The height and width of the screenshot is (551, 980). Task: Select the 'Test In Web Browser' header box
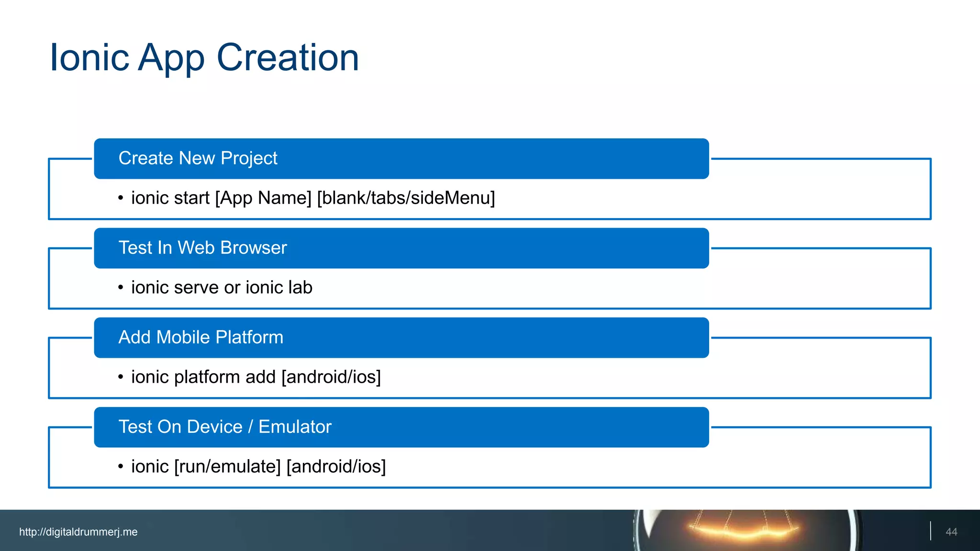point(401,248)
